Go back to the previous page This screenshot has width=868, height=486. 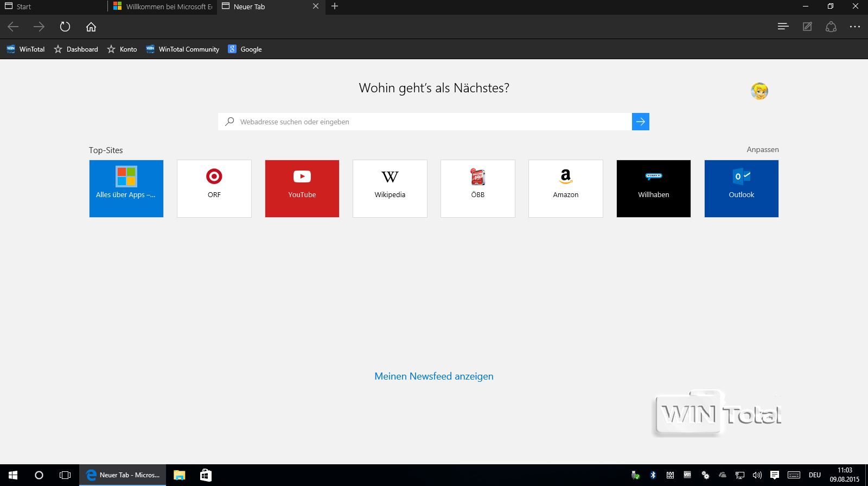[x=14, y=27]
